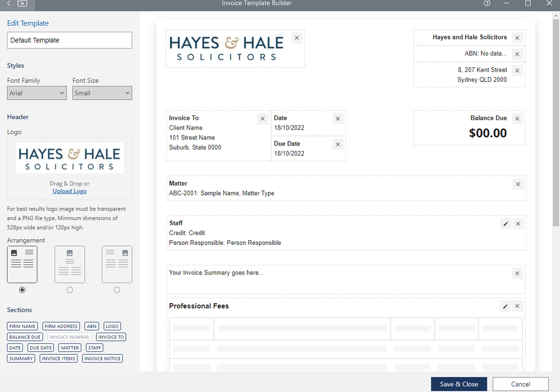Add the STAFF section tag
Screen dimensions: 560x392
(x=94, y=348)
